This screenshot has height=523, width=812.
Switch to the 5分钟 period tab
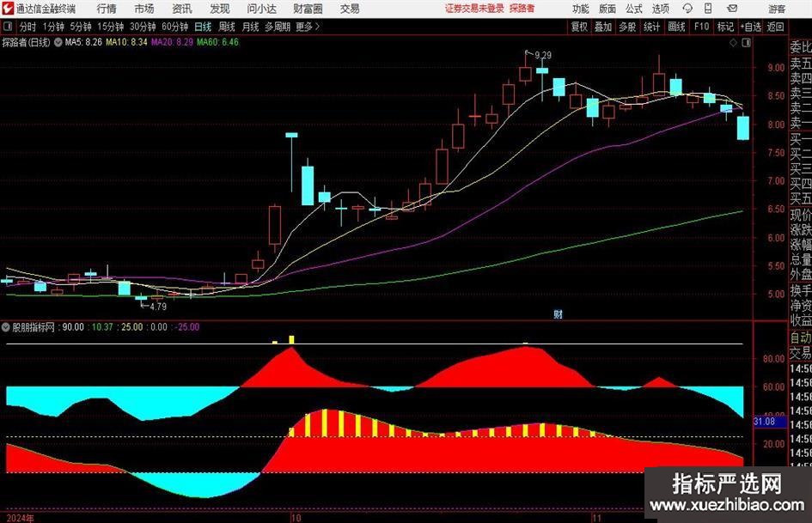tap(81, 27)
